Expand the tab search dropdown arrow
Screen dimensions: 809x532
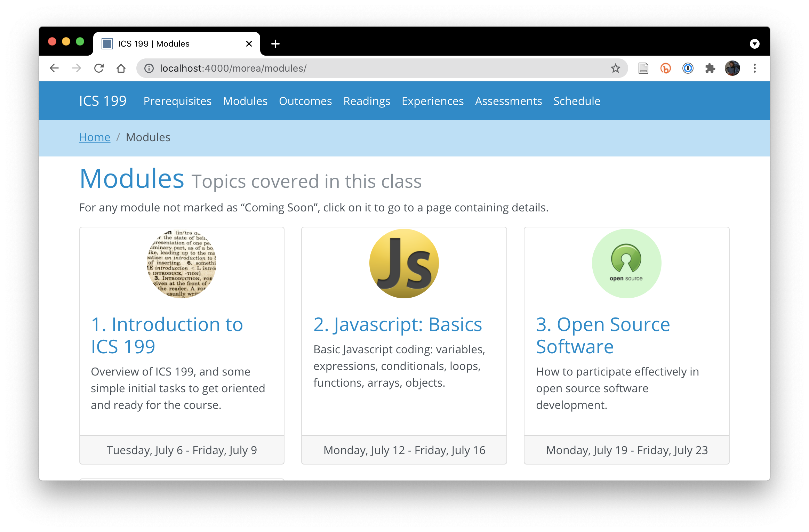[754, 44]
